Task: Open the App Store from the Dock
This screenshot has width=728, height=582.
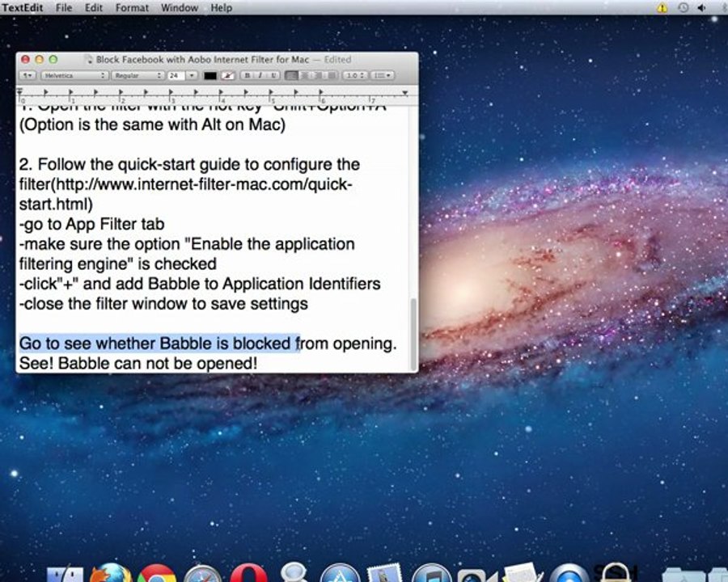Action: 341,573
